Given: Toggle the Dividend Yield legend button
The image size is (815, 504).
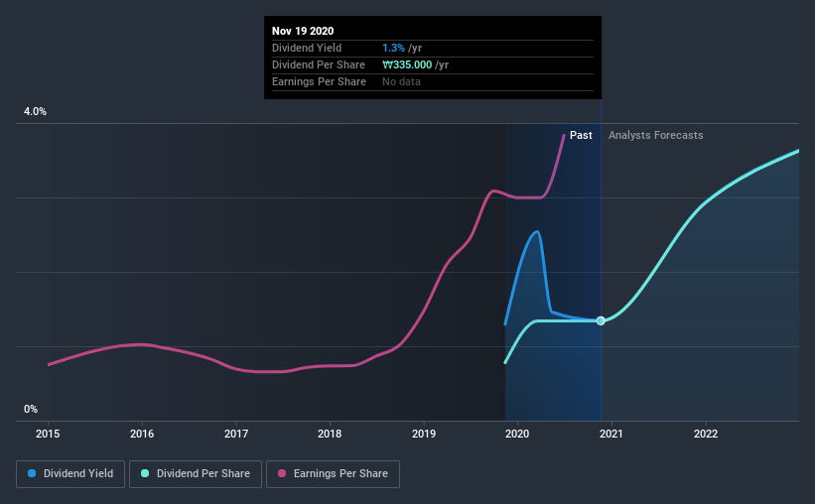Looking at the screenshot, I should pyautogui.click(x=70, y=474).
